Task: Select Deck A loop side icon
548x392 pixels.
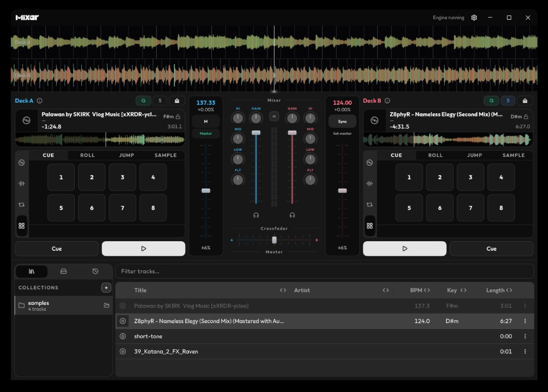Action: pyautogui.click(x=21, y=205)
